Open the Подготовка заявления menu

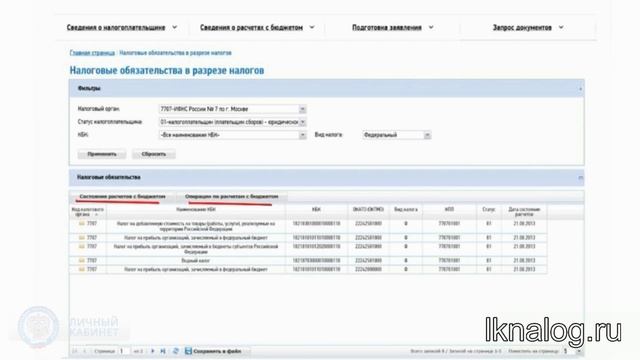(392, 28)
